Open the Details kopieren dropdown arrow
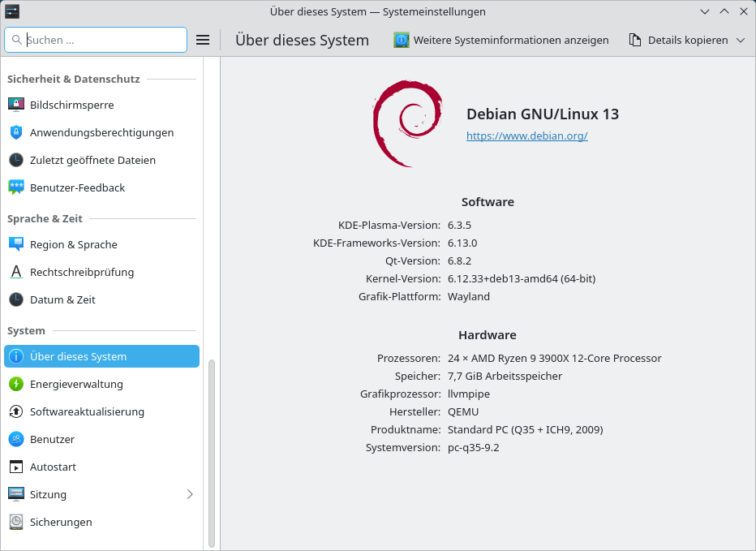Image resolution: width=756 pixels, height=551 pixels. point(740,40)
